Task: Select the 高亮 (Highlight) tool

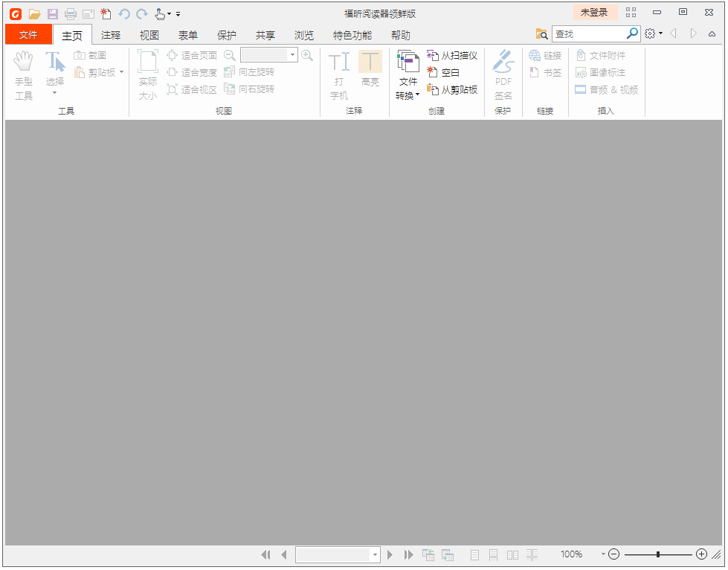Action: (370, 72)
